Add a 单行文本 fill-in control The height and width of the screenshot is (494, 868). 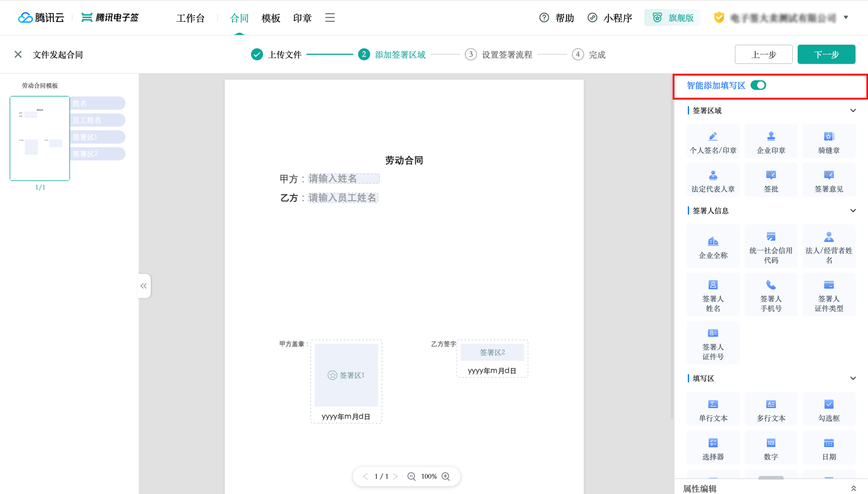pyautogui.click(x=713, y=409)
